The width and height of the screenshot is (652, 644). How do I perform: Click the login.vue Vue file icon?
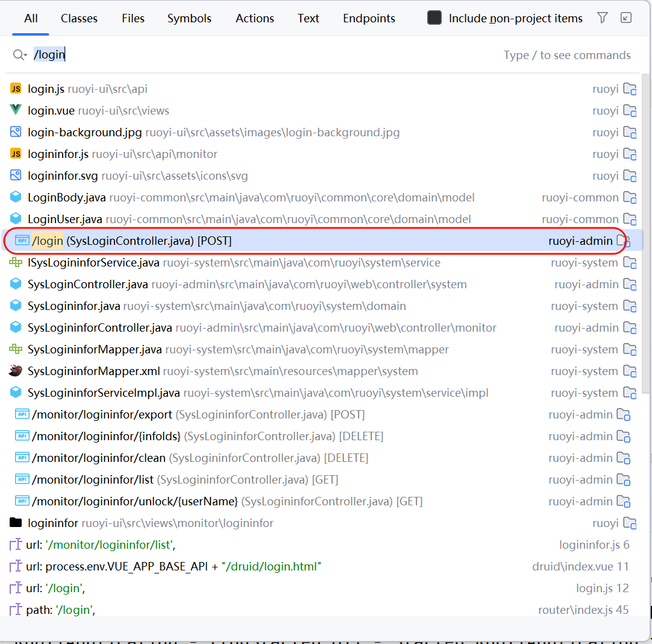coord(16,110)
